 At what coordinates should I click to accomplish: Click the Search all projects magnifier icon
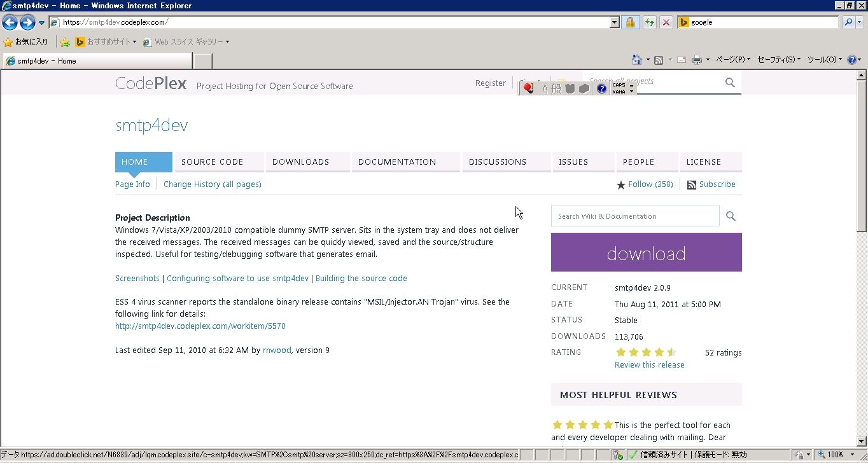tap(730, 83)
